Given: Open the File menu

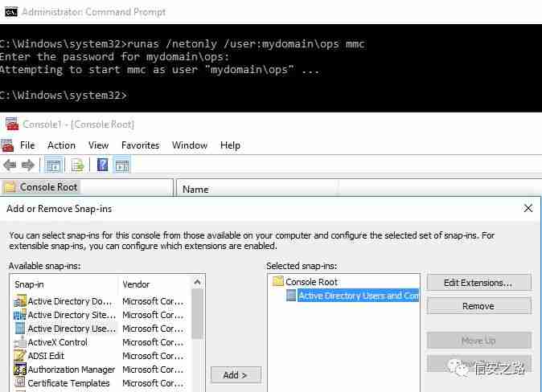Looking at the screenshot, I should tap(27, 145).
